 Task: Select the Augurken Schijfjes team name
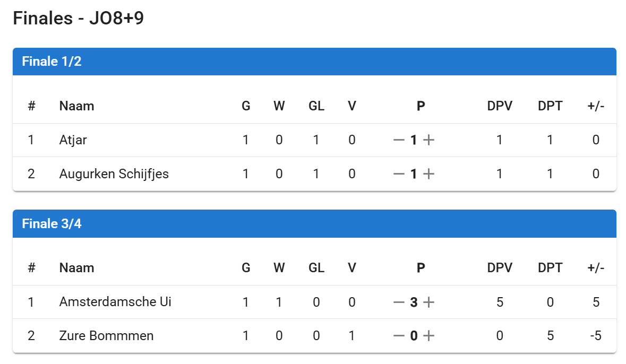tap(114, 174)
